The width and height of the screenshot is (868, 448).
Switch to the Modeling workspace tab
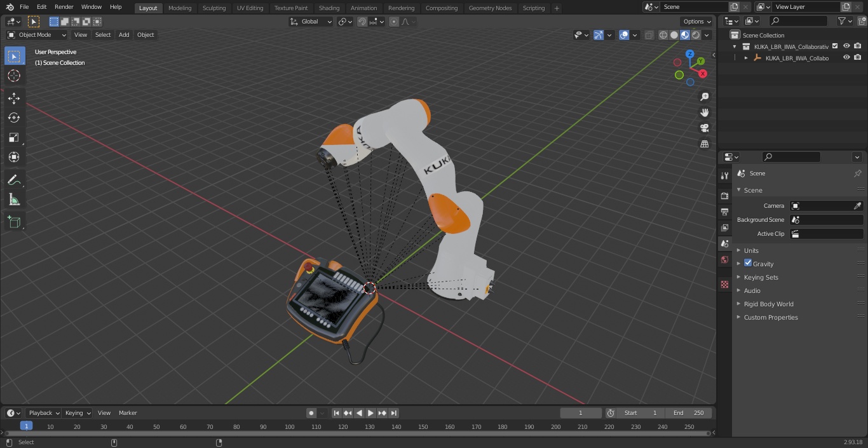point(180,8)
